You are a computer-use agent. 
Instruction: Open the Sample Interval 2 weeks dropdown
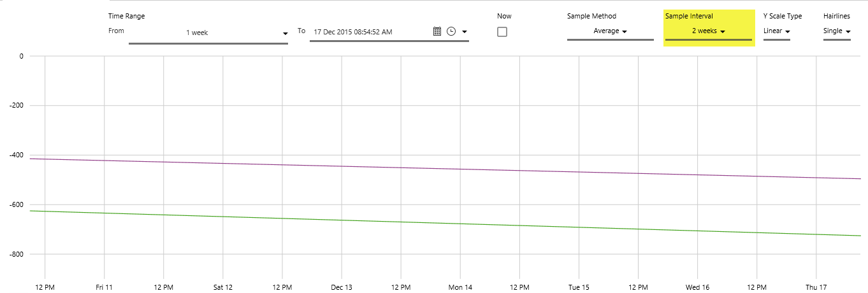(708, 31)
